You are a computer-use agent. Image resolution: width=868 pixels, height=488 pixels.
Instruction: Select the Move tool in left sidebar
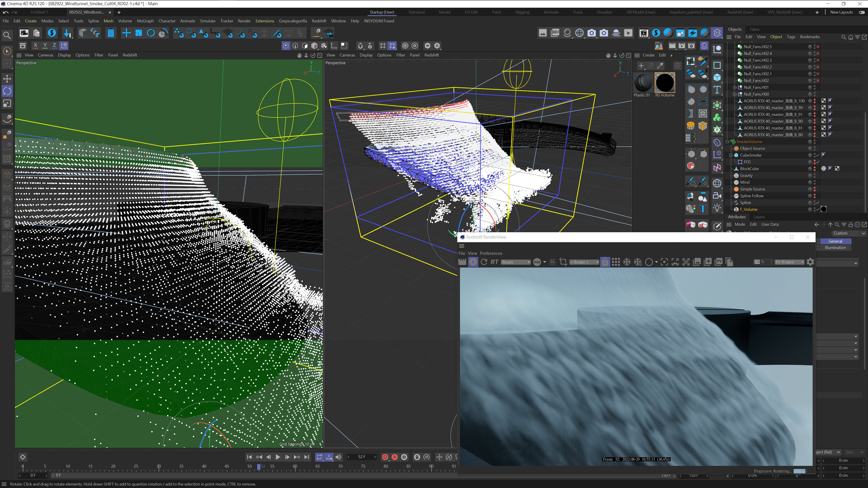(7, 78)
